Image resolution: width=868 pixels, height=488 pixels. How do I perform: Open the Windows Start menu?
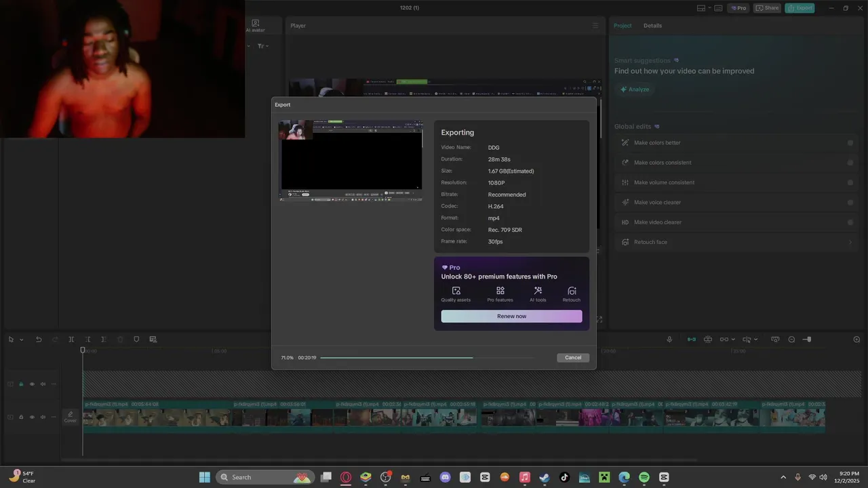(x=204, y=477)
